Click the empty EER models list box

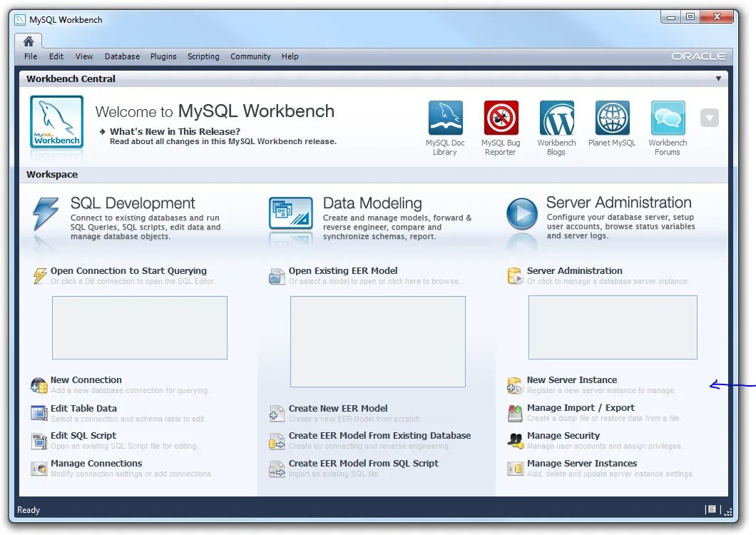[377, 342]
